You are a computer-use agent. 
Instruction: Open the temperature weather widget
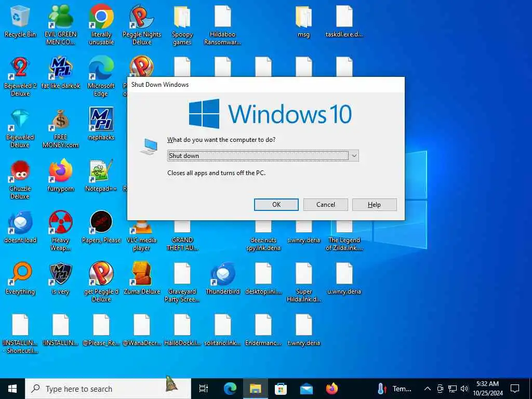click(394, 389)
